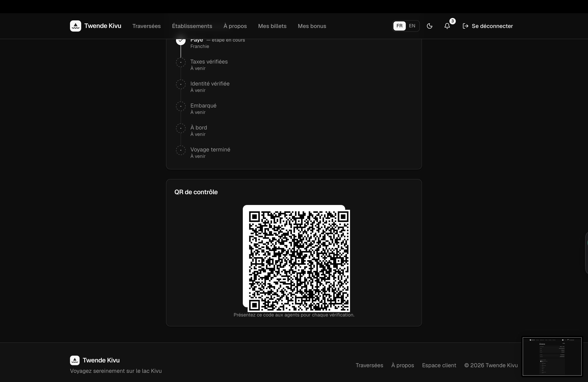Viewport: 588px width, 382px height.
Task: Open the Traversées menu item
Action: pos(147,26)
